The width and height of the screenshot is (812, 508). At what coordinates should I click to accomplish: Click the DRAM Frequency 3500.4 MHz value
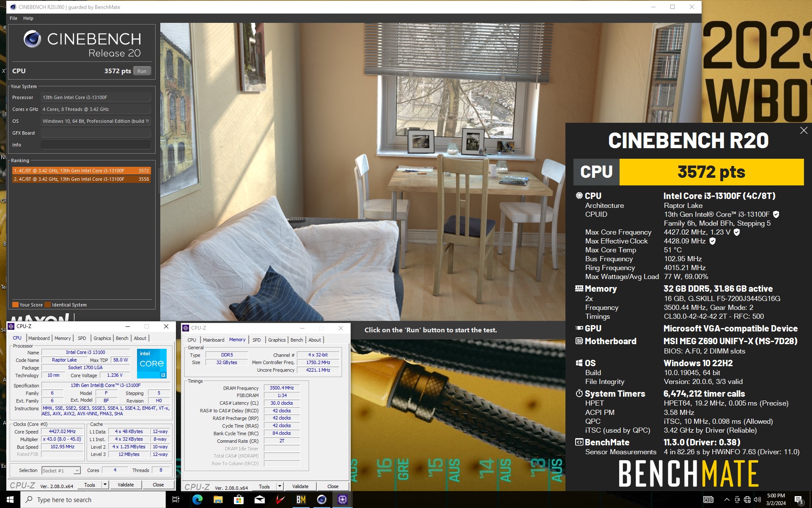282,388
